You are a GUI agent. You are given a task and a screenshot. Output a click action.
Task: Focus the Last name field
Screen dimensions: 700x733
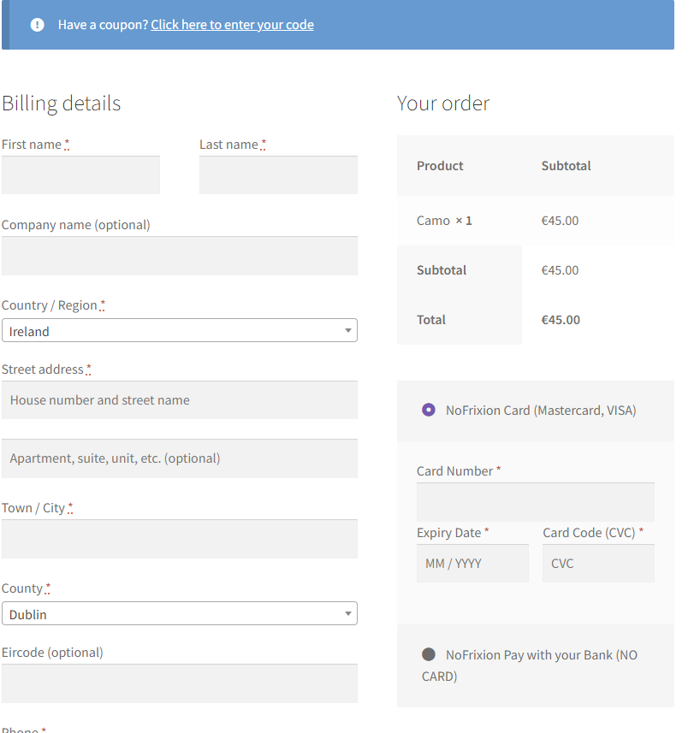point(278,174)
